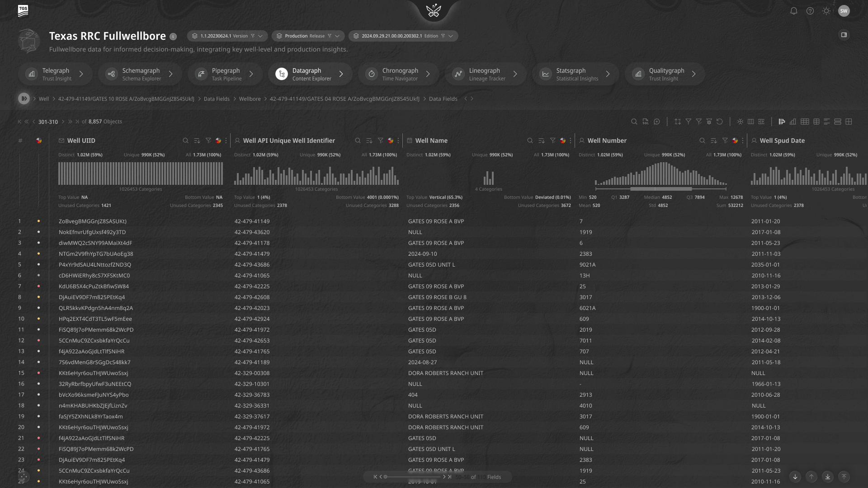Click the butterfly logo at top center
The image size is (868, 488).
(x=434, y=10)
